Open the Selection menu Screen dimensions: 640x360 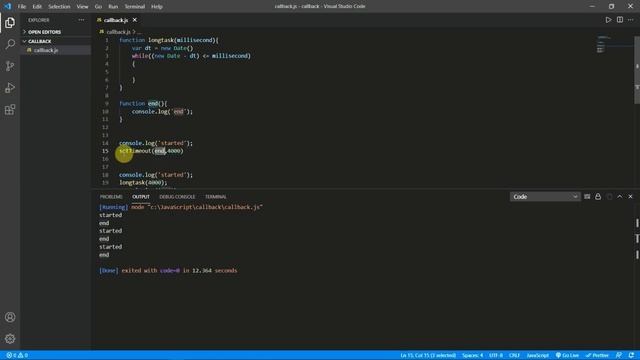pos(59,7)
